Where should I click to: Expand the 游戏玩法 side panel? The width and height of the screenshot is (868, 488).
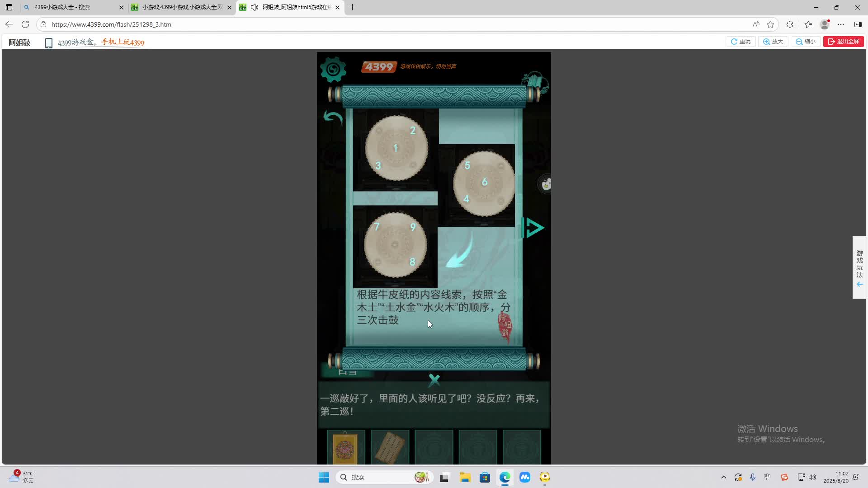(859, 267)
